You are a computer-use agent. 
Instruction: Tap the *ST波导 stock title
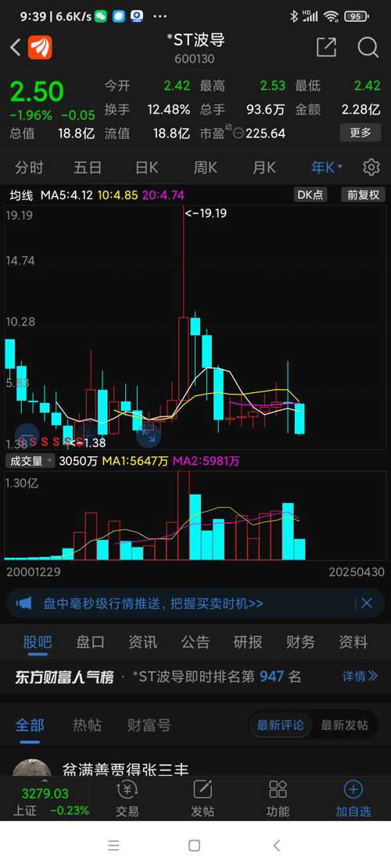click(195, 40)
